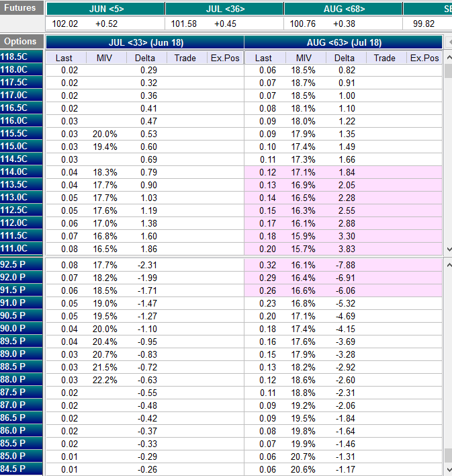Select the 88.0 P strike row
The height and width of the screenshot is (476, 452).
[x=21, y=379]
